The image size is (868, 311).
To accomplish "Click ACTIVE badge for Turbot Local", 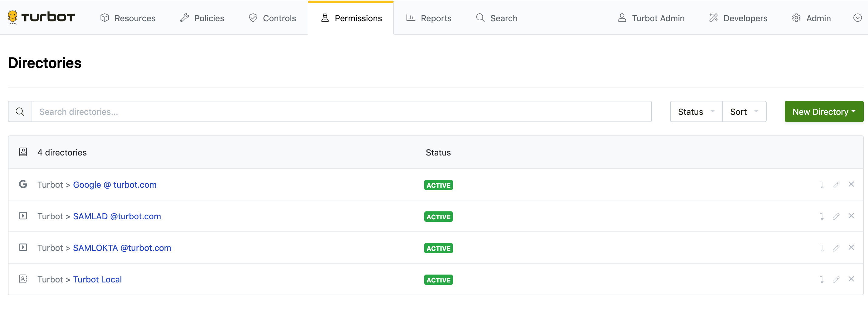I will [x=438, y=280].
